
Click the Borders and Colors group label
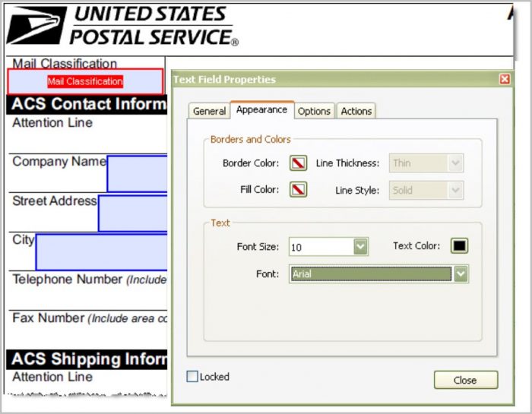(x=251, y=139)
